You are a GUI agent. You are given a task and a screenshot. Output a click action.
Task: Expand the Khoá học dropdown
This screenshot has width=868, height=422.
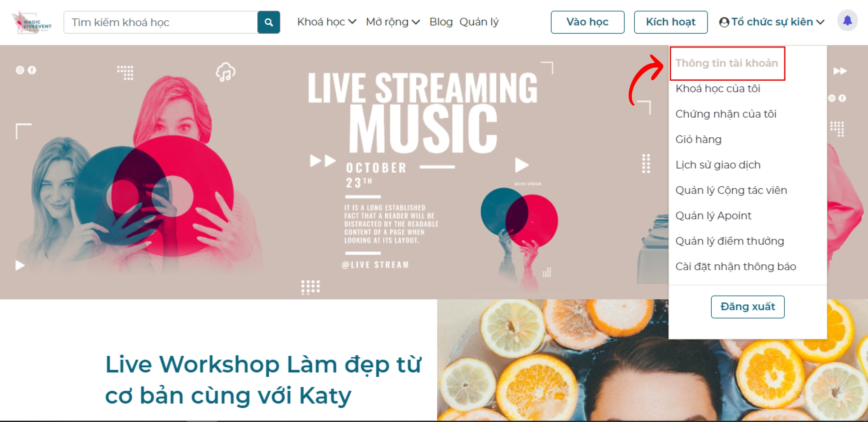pyautogui.click(x=326, y=22)
